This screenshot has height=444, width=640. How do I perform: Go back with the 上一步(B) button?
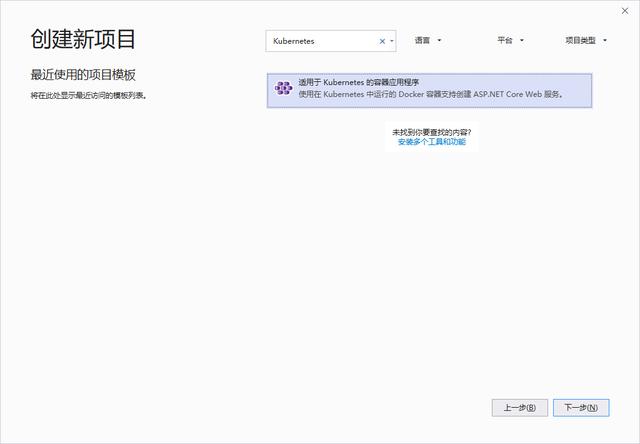(520, 408)
